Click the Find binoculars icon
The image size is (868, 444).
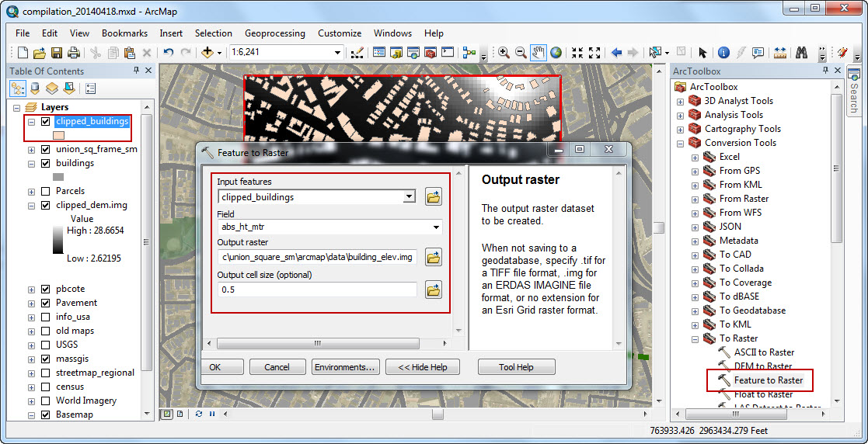point(801,53)
